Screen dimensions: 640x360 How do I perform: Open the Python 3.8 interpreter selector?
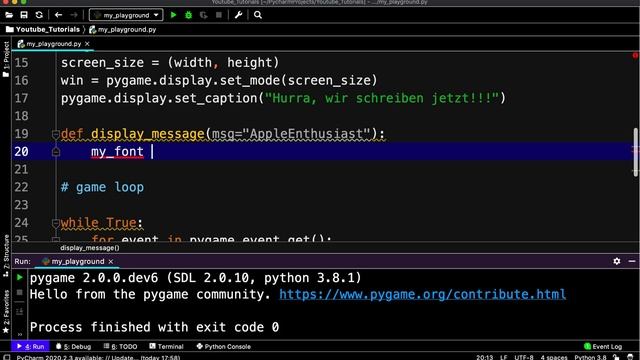click(590, 358)
